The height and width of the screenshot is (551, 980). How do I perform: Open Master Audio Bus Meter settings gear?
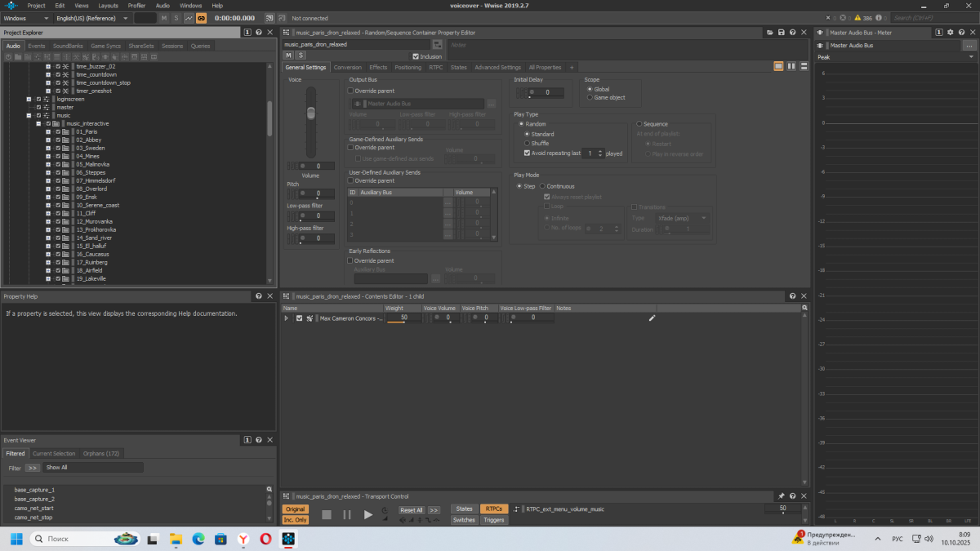pos(950,33)
